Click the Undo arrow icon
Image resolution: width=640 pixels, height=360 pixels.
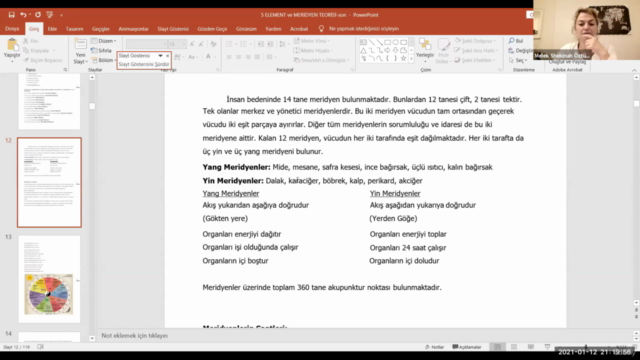(x=23, y=15)
